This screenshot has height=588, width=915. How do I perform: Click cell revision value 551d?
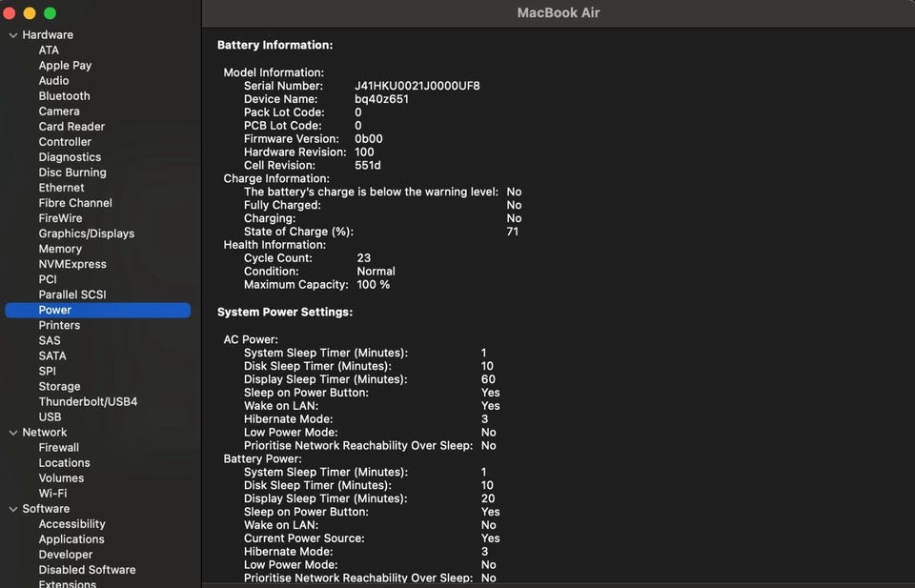tap(368, 165)
